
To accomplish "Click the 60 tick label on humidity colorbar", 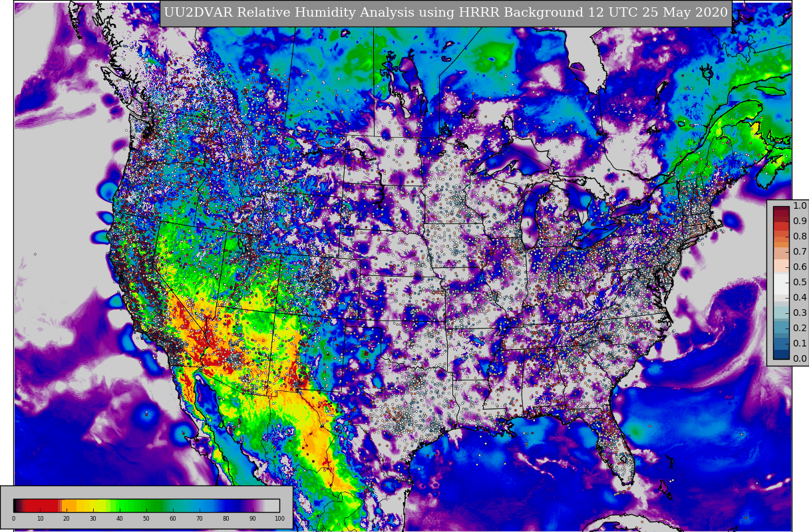I will pos(173,519).
